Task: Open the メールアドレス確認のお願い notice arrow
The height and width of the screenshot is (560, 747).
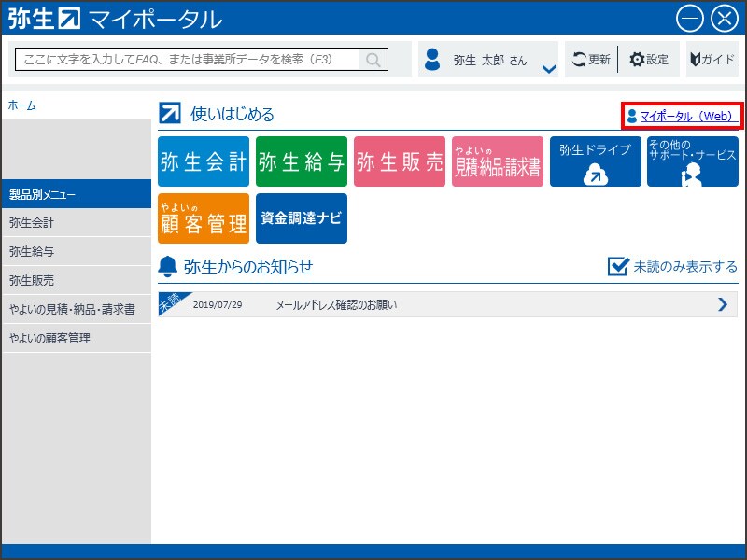Action: coord(723,304)
